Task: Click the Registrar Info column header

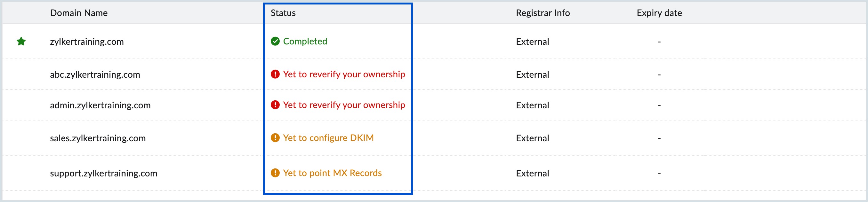Action: pyautogui.click(x=542, y=13)
